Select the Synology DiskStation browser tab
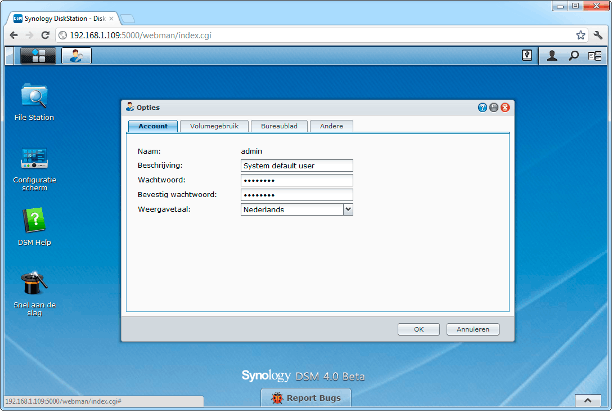 click(x=62, y=18)
